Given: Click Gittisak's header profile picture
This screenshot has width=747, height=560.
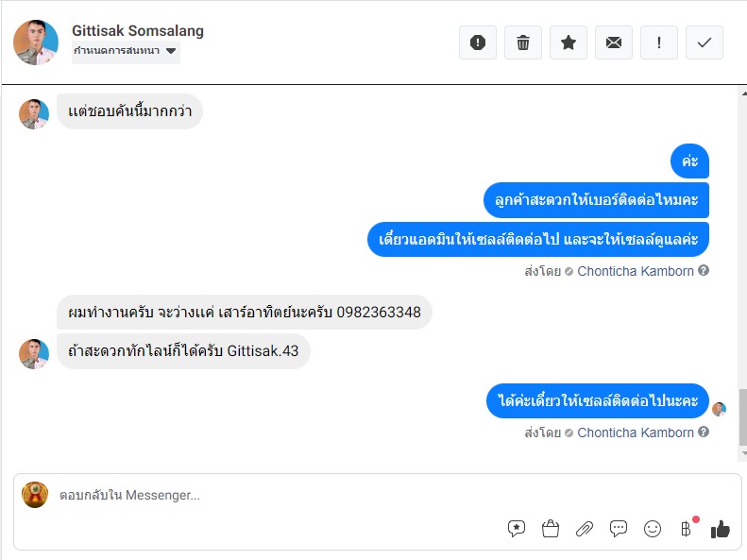Looking at the screenshot, I should click(36, 42).
